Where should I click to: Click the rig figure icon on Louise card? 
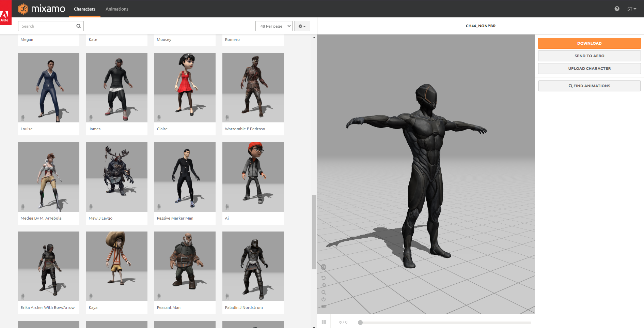point(23,118)
